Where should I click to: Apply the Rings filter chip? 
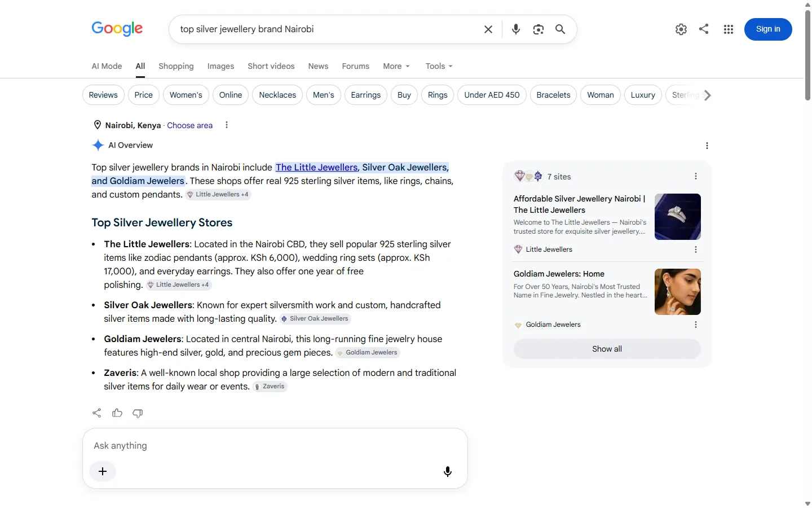click(438, 95)
